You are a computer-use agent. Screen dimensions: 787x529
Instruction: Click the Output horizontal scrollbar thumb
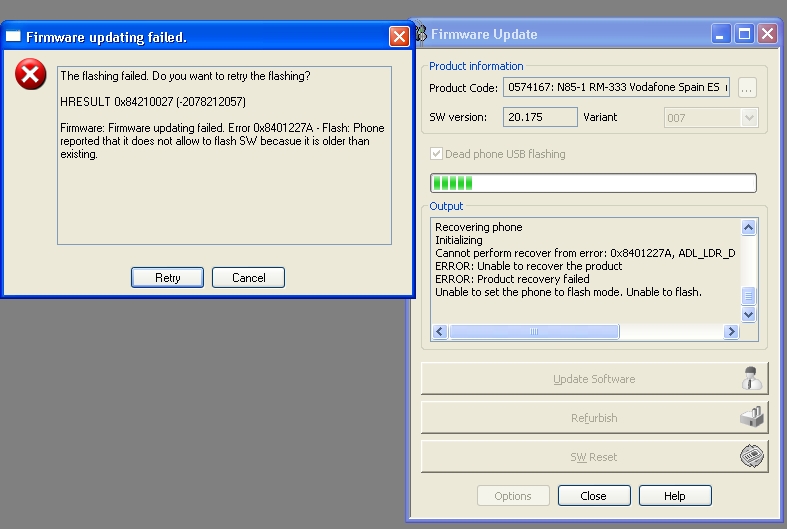coord(534,331)
